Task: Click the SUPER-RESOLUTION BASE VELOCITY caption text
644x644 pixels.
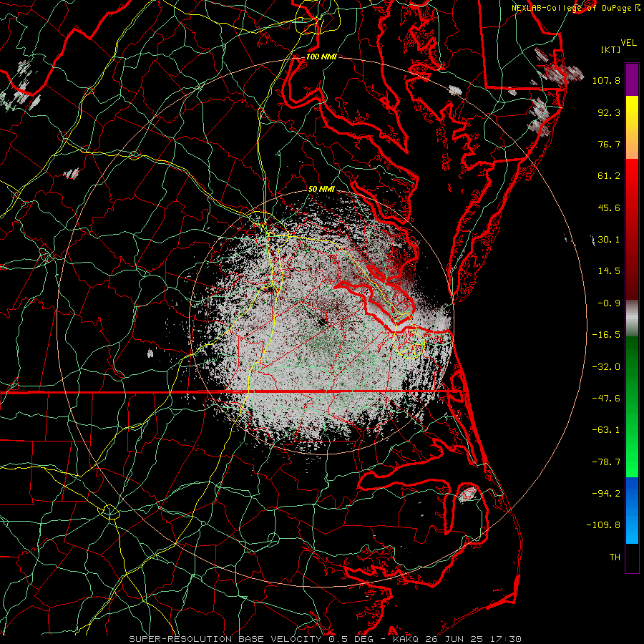Action: (x=226, y=639)
